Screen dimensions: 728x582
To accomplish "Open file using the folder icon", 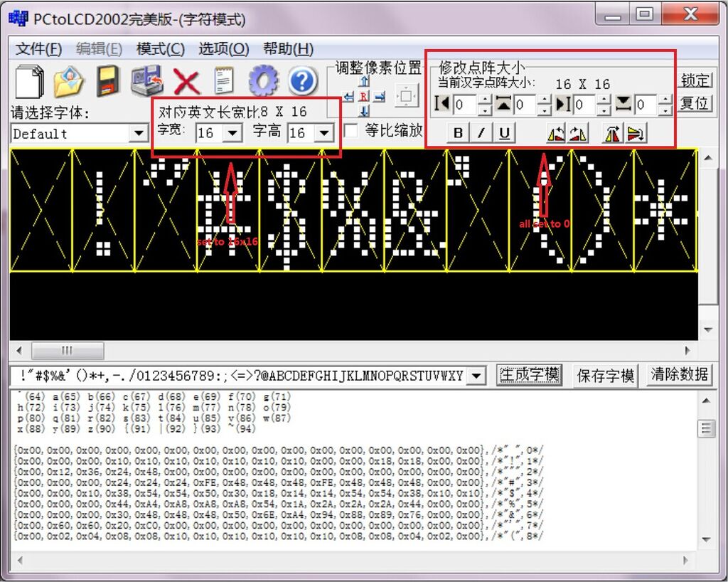I will 69,81.
